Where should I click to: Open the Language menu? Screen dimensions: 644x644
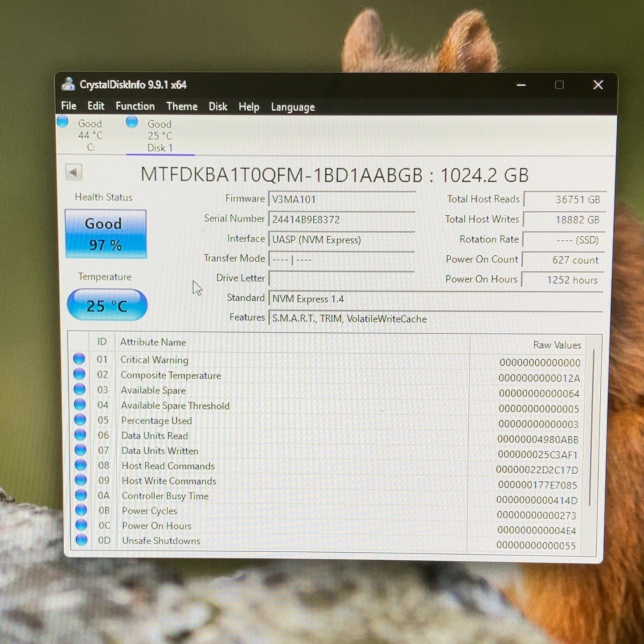pyautogui.click(x=293, y=107)
